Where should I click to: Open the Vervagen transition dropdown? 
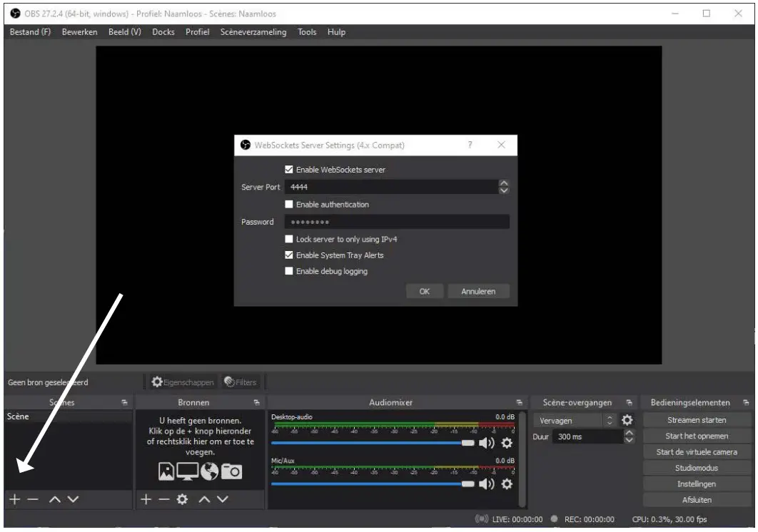point(575,420)
